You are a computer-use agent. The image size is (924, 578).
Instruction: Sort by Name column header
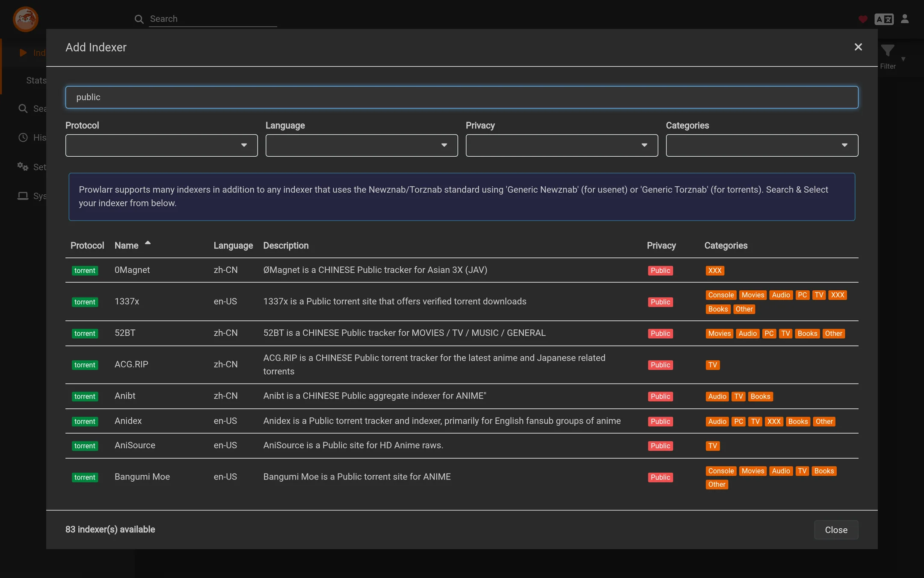coord(127,246)
